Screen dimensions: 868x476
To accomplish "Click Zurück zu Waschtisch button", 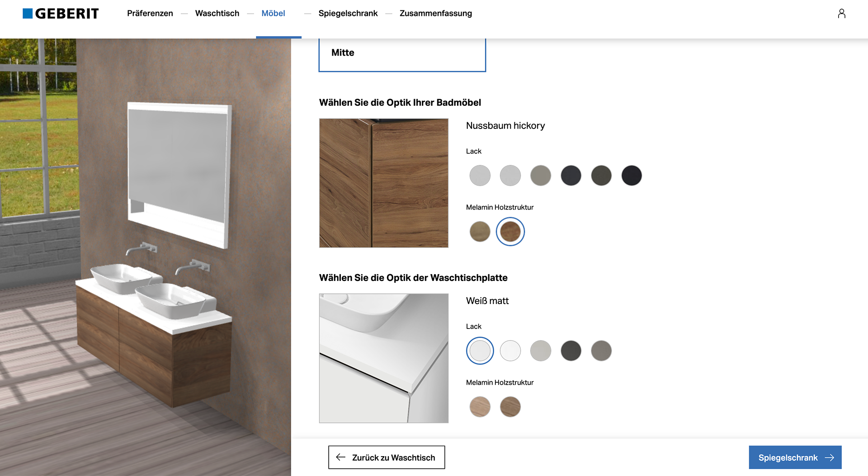I will tap(387, 457).
